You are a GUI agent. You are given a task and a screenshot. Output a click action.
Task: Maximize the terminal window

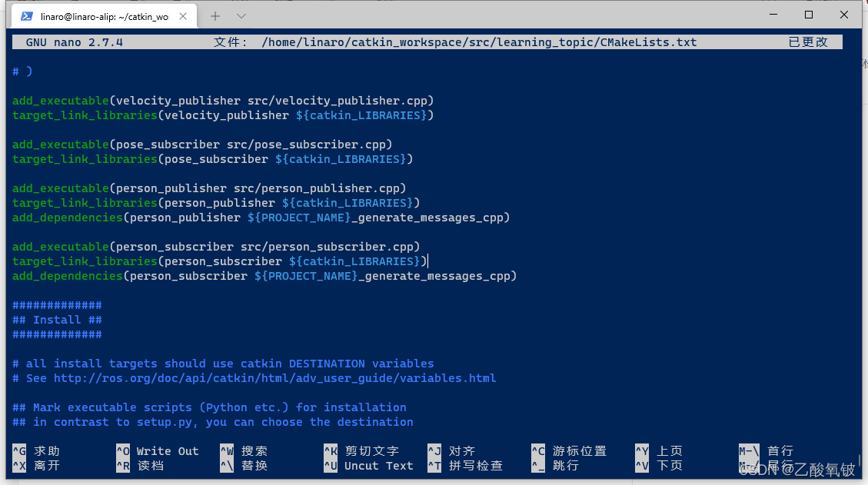809,15
